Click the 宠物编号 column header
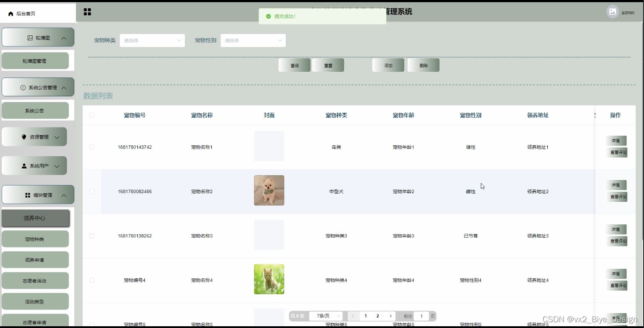This screenshot has height=328, width=644. click(135, 115)
